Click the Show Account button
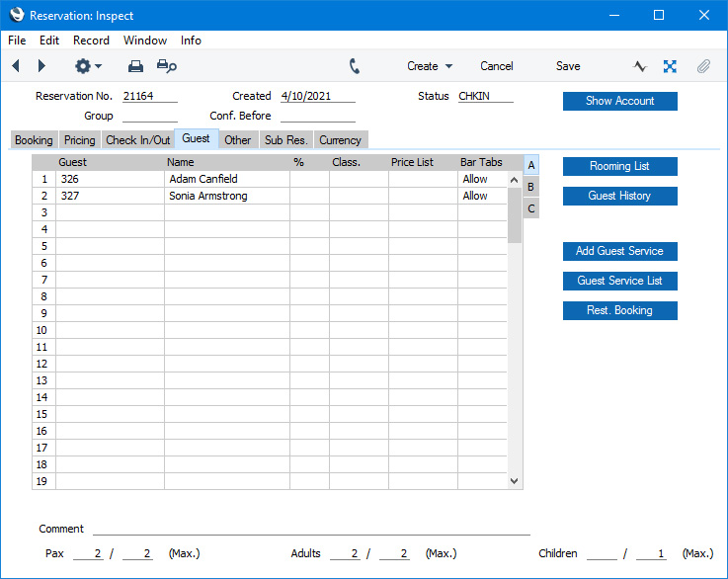Screen dimensions: 728x579 point(619,101)
